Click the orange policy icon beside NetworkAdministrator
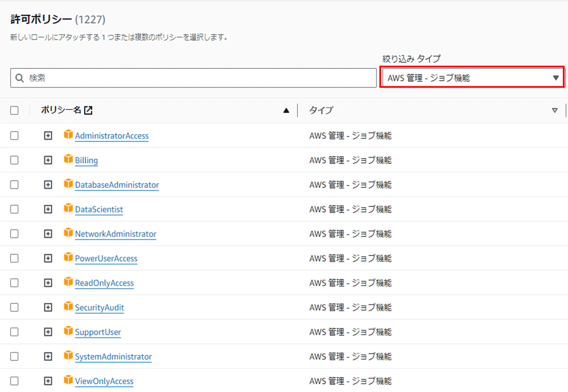Viewport: 568px width, 392px height. (x=68, y=233)
